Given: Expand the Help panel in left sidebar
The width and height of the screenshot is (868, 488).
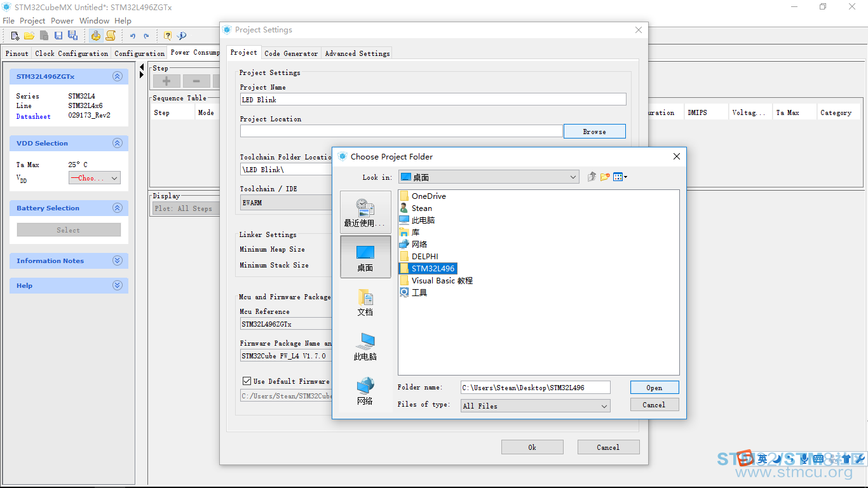Looking at the screenshot, I should tap(117, 285).
